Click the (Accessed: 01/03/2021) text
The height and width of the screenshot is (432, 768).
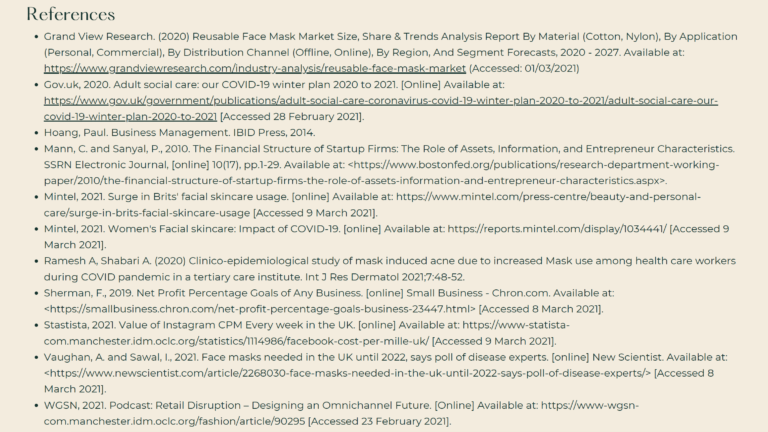pyautogui.click(x=524, y=68)
